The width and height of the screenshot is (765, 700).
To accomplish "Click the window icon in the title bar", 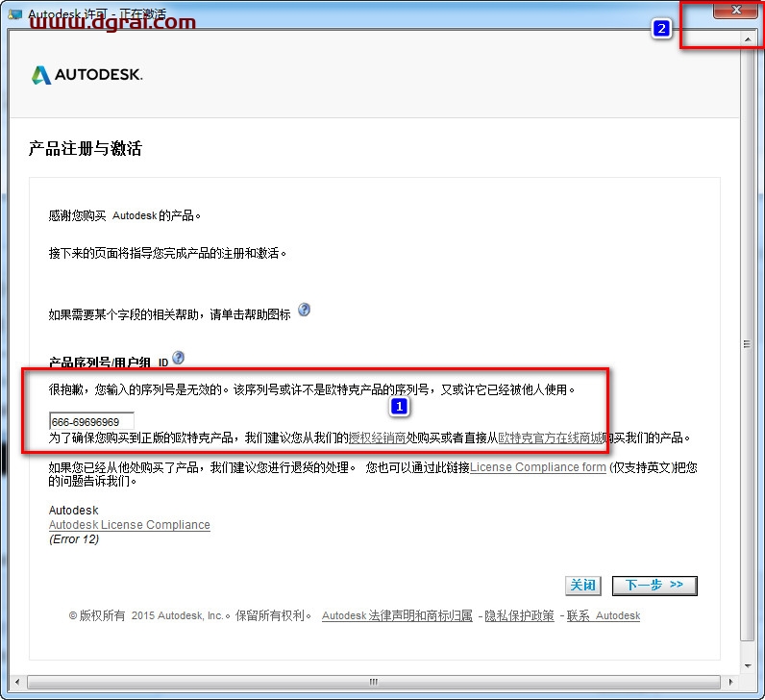I will (x=14, y=13).
